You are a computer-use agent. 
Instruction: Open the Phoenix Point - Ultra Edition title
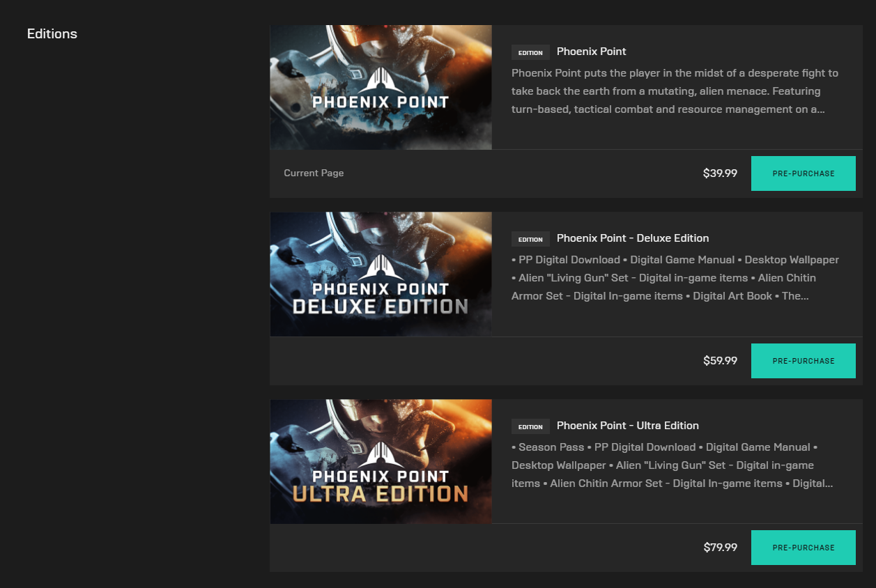coord(627,426)
